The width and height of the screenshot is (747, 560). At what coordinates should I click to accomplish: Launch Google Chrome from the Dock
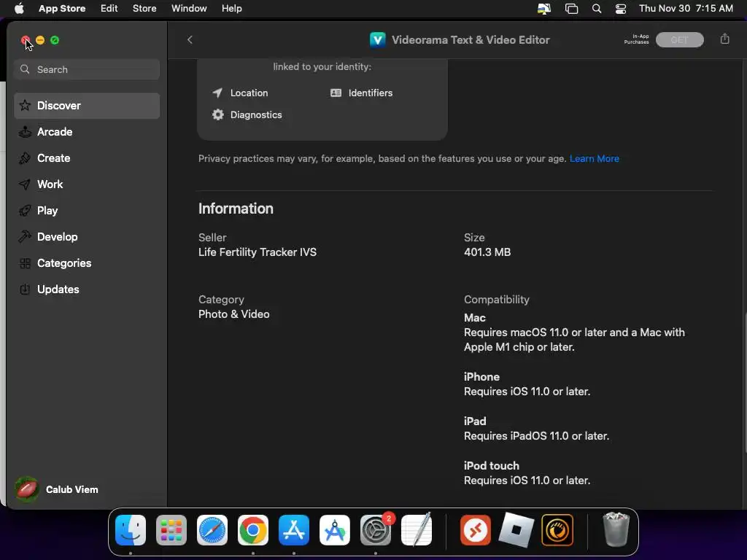[x=253, y=530]
